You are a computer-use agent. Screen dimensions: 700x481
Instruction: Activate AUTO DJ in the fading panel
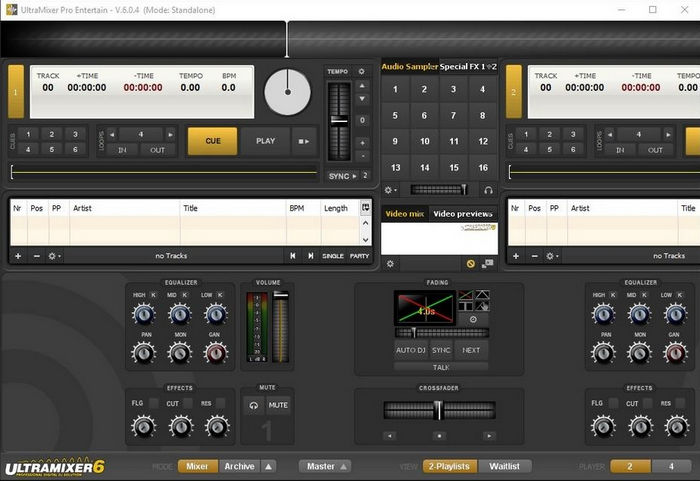[x=411, y=350]
